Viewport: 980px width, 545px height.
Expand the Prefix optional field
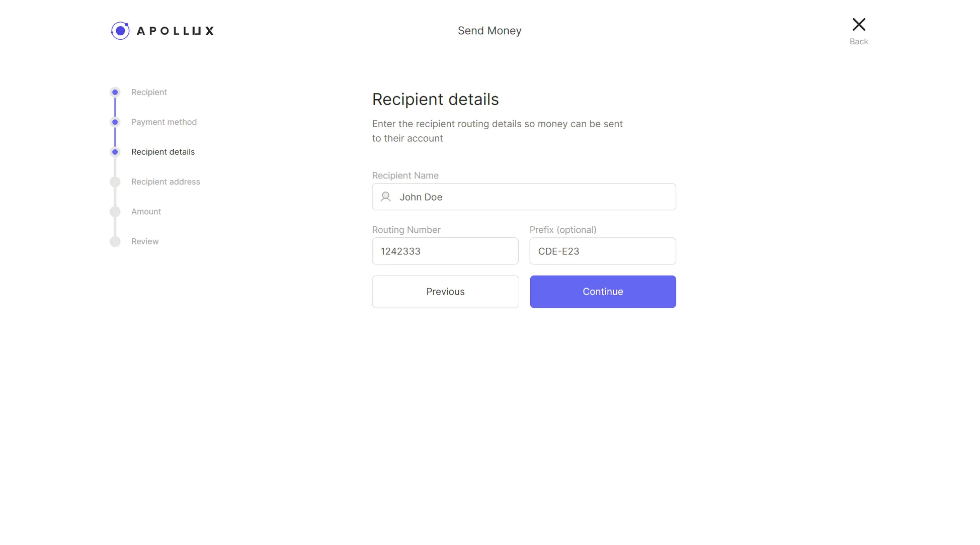pyautogui.click(x=602, y=251)
